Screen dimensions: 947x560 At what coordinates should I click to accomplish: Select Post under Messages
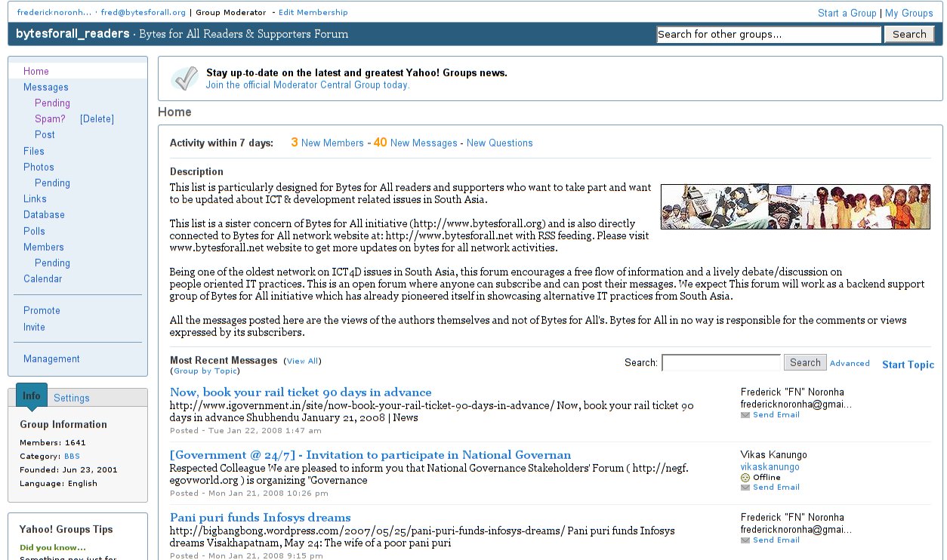point(45,135)
